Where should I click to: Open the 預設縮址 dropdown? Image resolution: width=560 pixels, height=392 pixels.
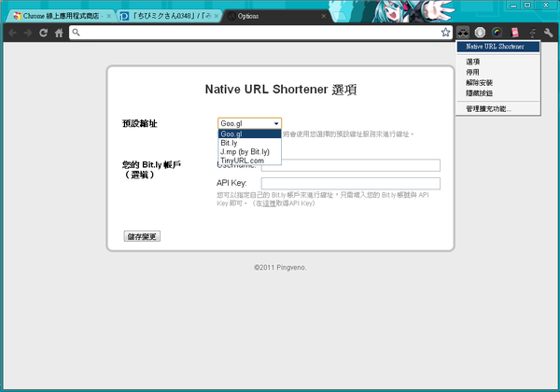(x=249, y=123)
